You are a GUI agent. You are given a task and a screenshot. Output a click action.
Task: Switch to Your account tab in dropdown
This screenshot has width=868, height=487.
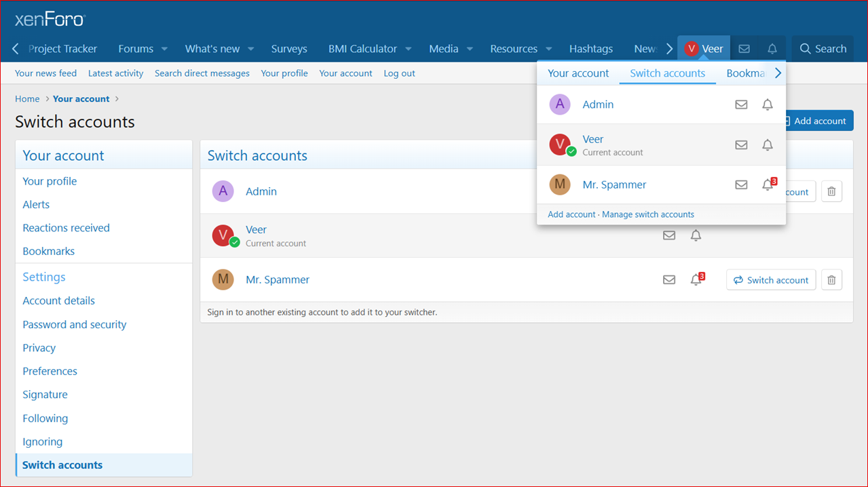578,73
